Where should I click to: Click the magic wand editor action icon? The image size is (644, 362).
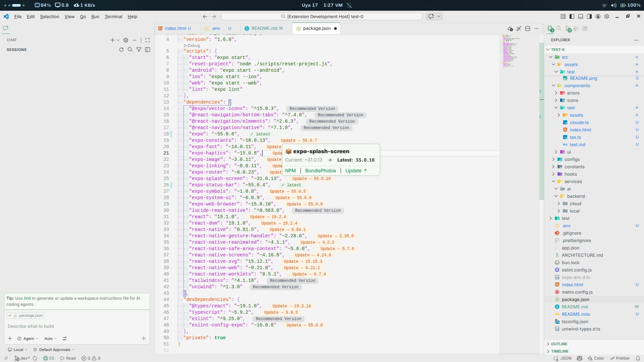519,28
